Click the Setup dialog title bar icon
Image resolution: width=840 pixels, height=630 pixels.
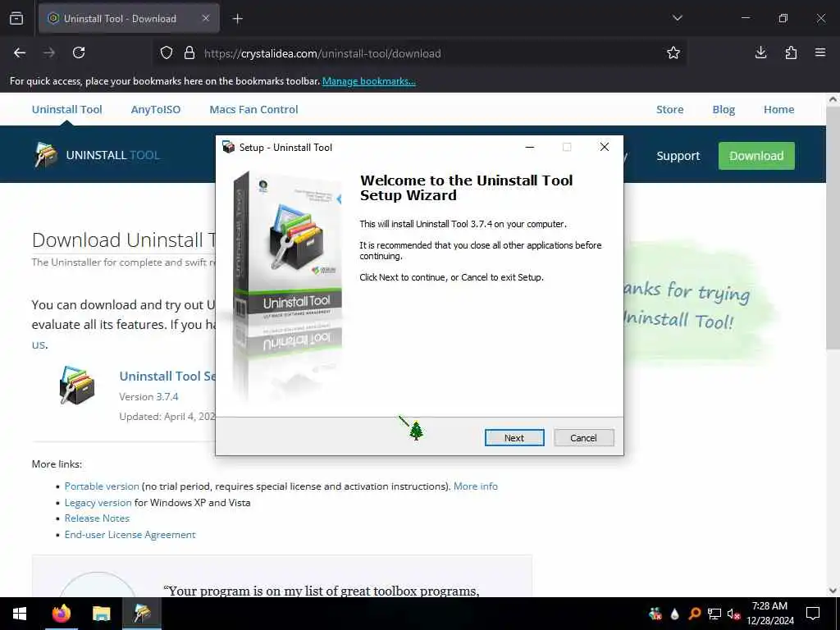(x=229, y=148)
